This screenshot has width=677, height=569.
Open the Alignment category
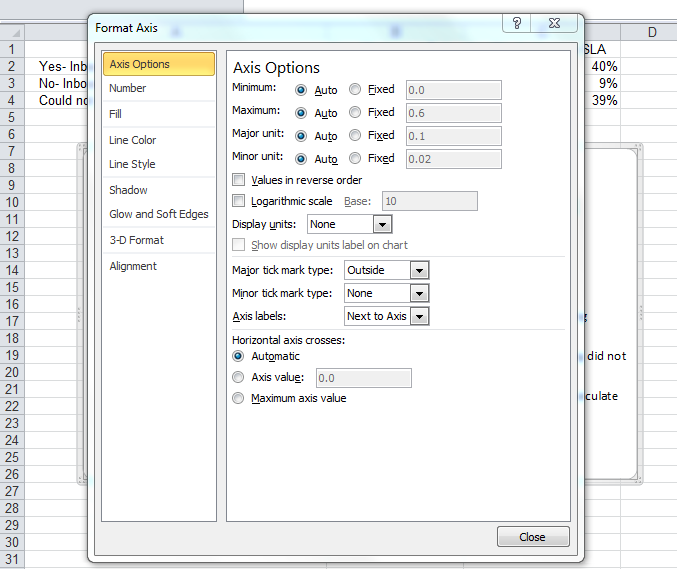click(133, 266)
